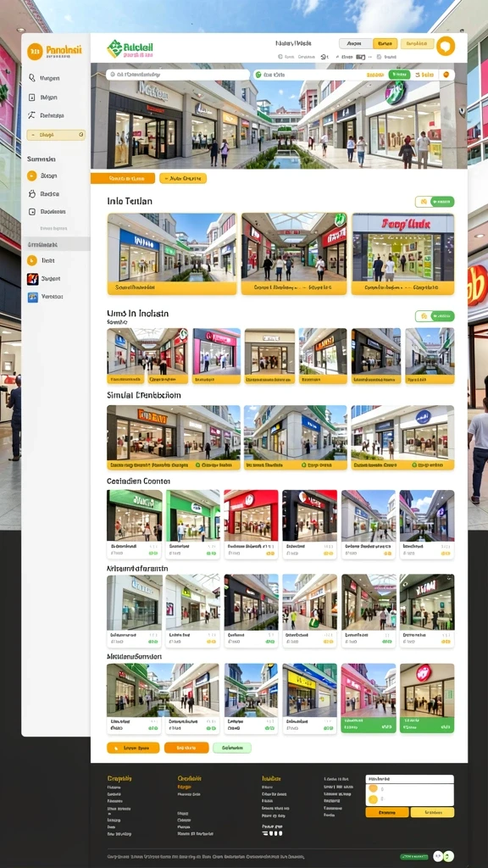The image size is (488, 868).
Task: Click the row of small white icons in footer
Action: coord(270,833)
